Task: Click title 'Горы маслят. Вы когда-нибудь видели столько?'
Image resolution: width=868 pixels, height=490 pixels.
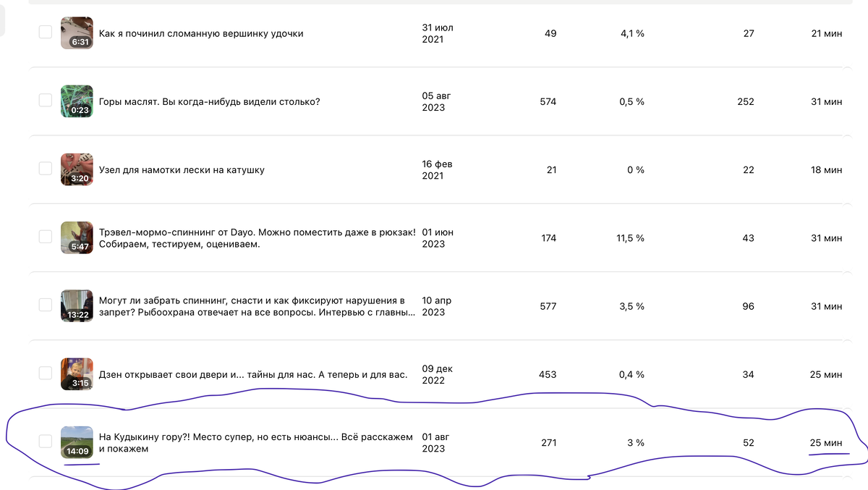Action: pyautogui.click(x=209, y=101)
